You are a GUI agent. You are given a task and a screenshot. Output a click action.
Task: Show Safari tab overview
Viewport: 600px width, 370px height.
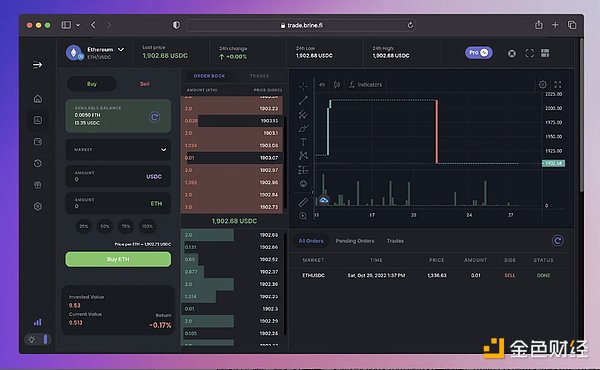click(572, 25)
